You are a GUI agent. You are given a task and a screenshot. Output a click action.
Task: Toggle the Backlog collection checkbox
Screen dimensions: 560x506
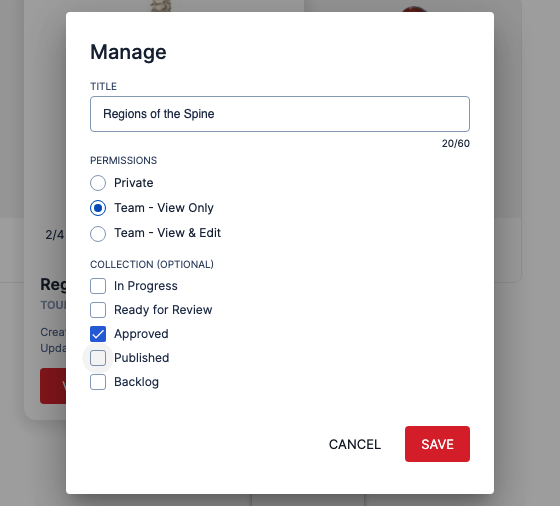tap(98, 382)
